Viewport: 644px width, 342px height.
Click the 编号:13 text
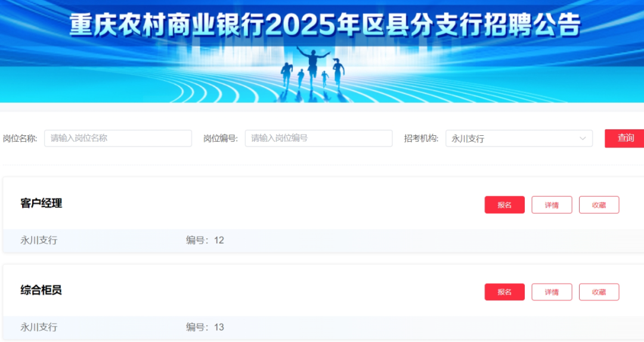tap(205, 327)
